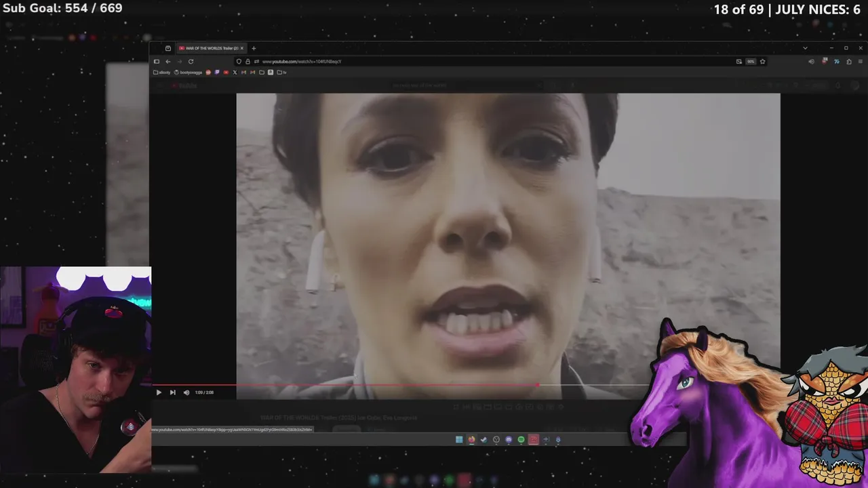Image resolution: width=868 pixels, height=488 pixels.
Task: Open the slbooty bookmarks folder
Action: click(x=161, y=73)
